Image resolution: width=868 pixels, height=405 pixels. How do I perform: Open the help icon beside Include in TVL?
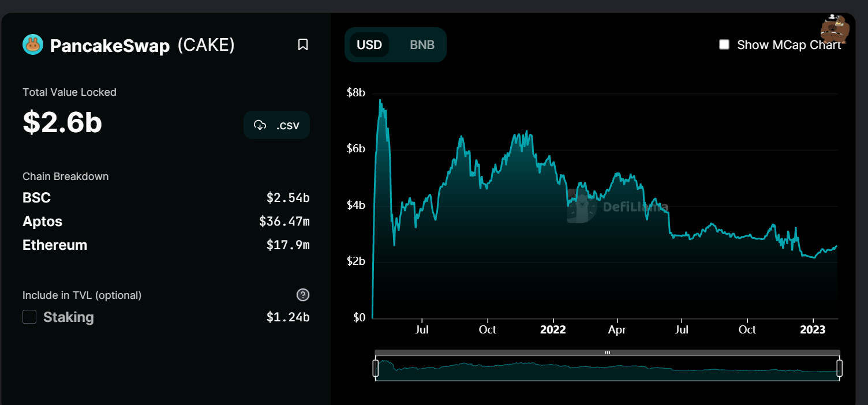(x=303, y=295)
